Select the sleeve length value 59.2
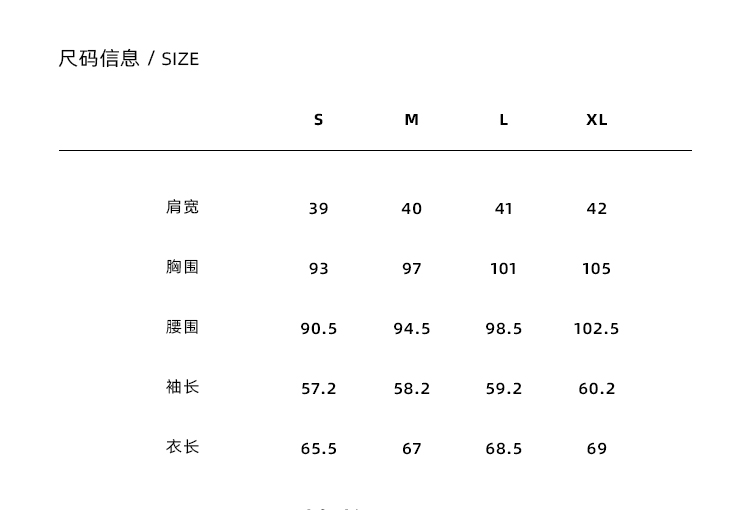 click(504, 389)
